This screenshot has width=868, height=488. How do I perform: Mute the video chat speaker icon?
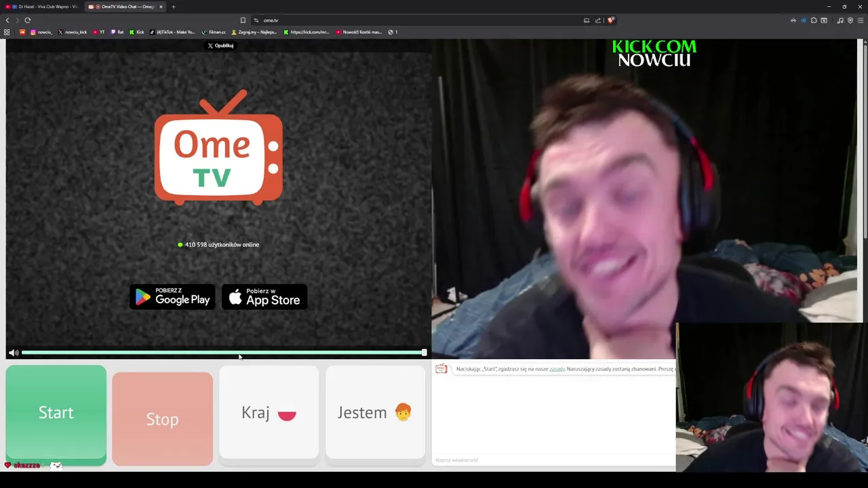click(x=14, y=352)
